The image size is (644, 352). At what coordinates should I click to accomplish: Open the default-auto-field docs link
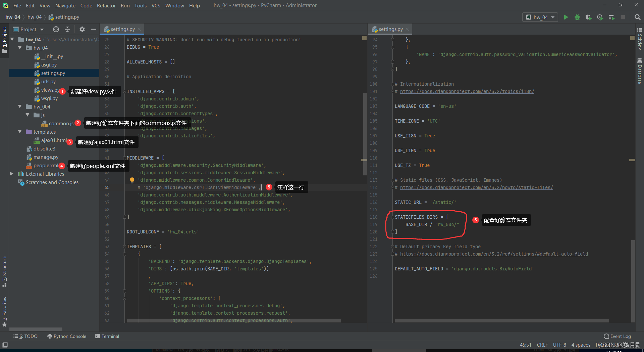click(x=494, y=254)
